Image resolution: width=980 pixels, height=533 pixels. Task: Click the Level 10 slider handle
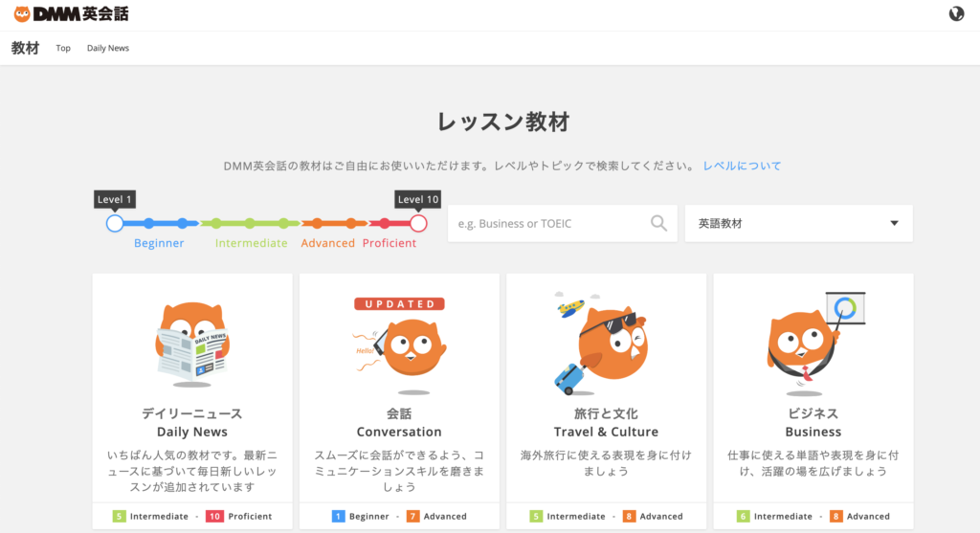click(418, 223)
